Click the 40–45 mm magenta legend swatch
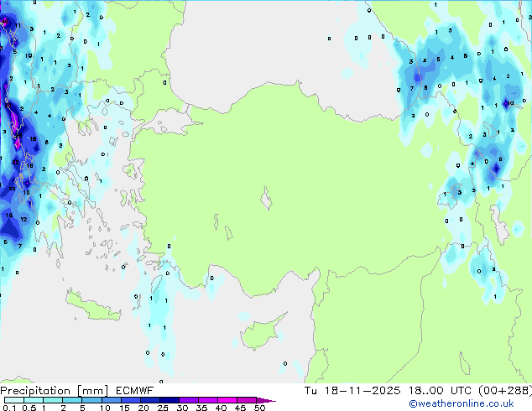Image resolution: width=532 pixels, height=411 pixels. click(x=227, y=400)
